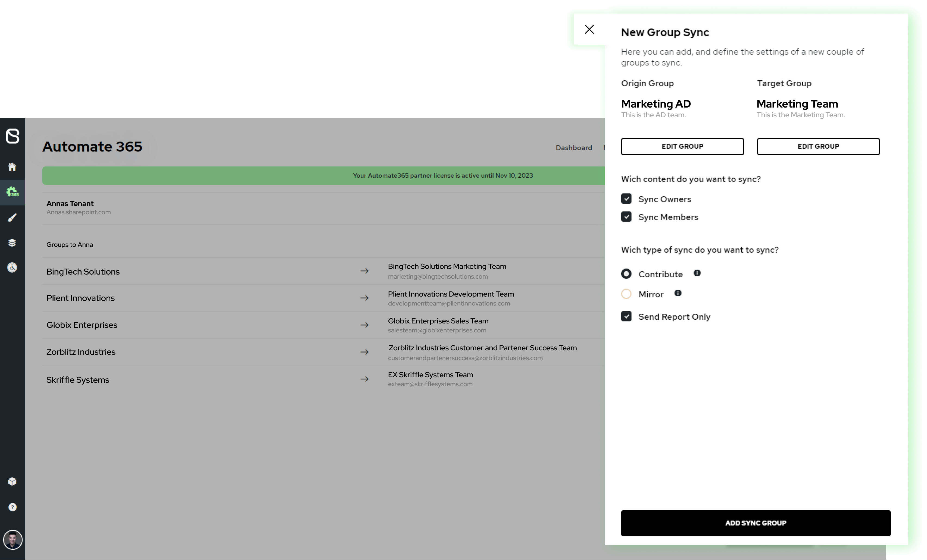Click the Skriffle Systems group name

click(x=78, y=380)
